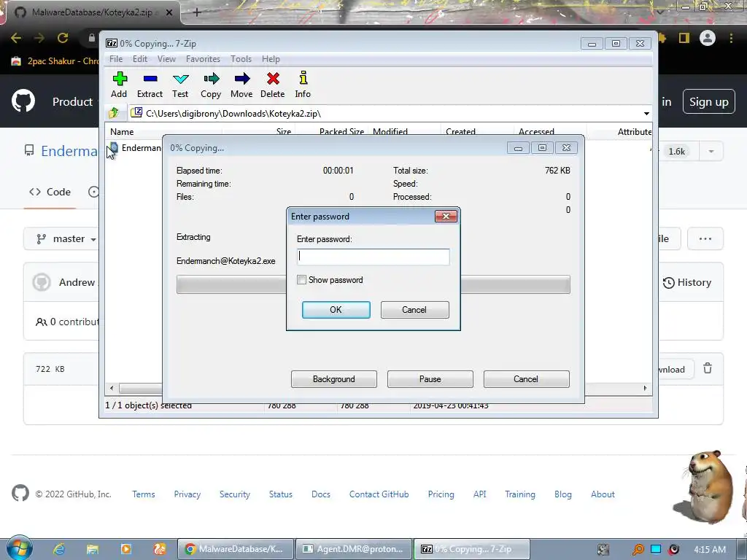
Task: Pause the extraction process
Action: [430, 379]
